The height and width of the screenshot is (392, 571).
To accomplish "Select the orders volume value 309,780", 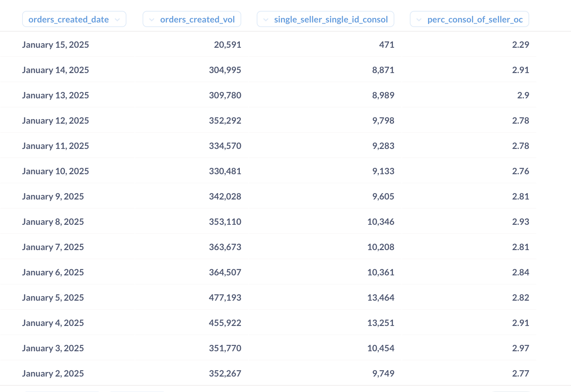I will [225, 95].
